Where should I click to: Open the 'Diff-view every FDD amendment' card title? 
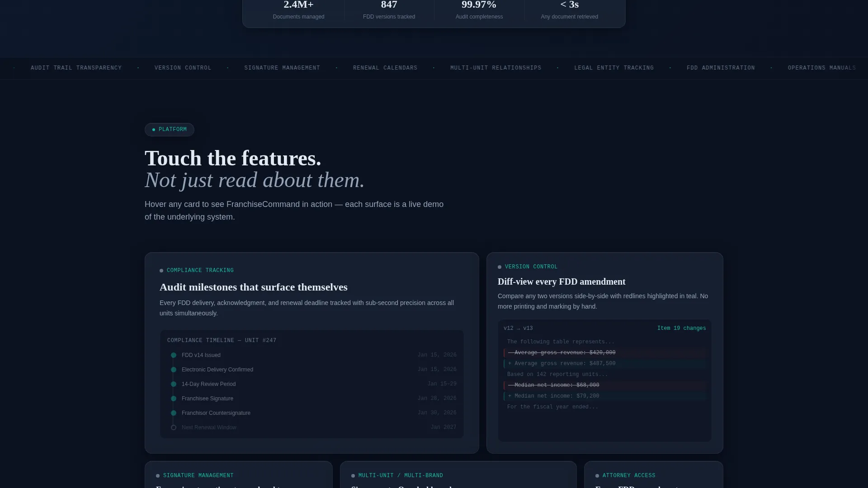point(561,282)
